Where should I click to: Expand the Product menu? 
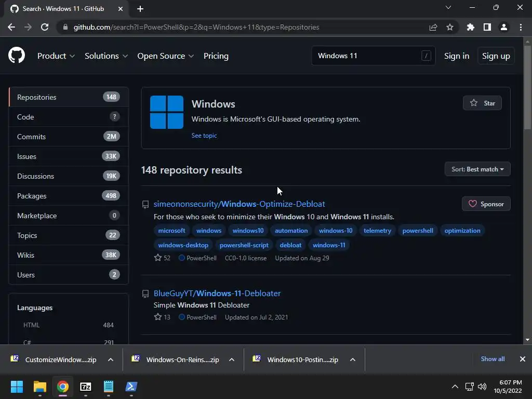(x=56, y=56)
